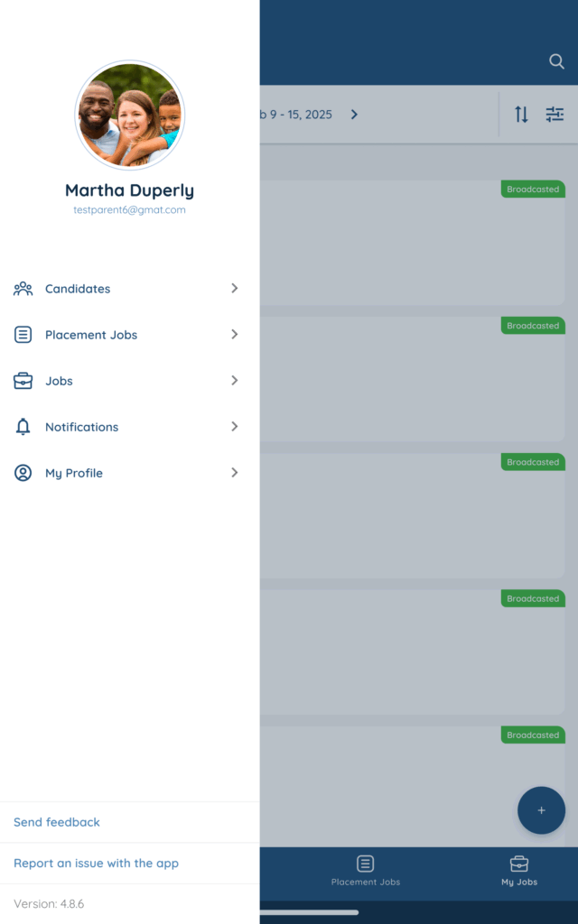This screenshot has width=578, height=924.
Task: Open the filter sliders icon
Action: 555,115
